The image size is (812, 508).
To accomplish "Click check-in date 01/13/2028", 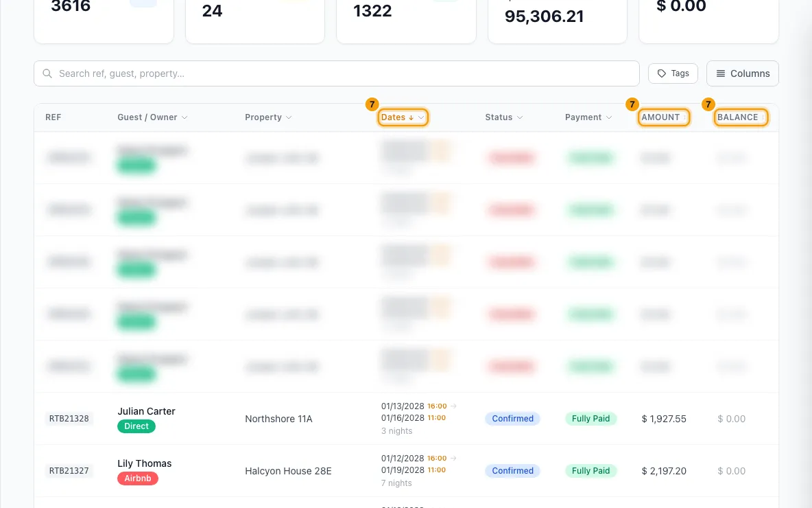I will coord(403,406).
